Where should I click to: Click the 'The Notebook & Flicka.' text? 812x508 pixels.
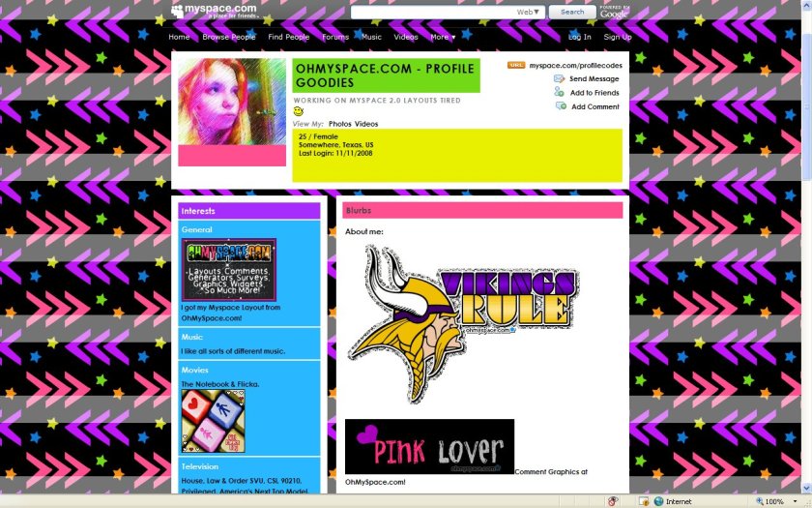tap(220, 384)
